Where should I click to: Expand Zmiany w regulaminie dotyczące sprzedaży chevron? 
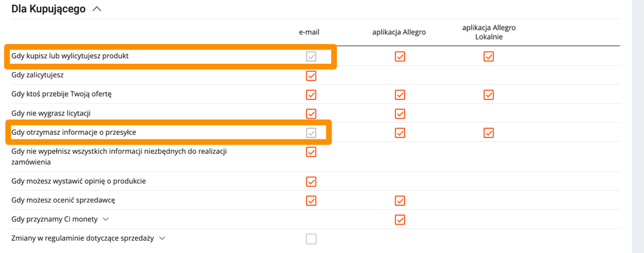pyautogui.click(x=162, y=238)
